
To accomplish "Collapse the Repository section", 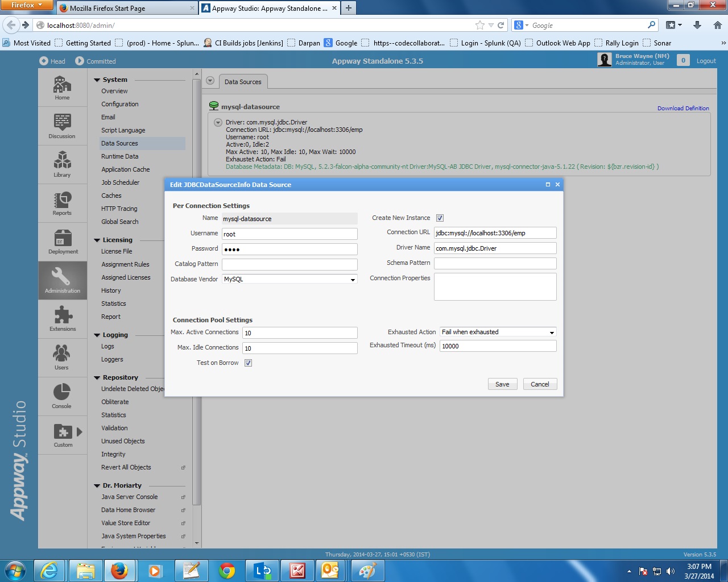I will click(97, 378).
